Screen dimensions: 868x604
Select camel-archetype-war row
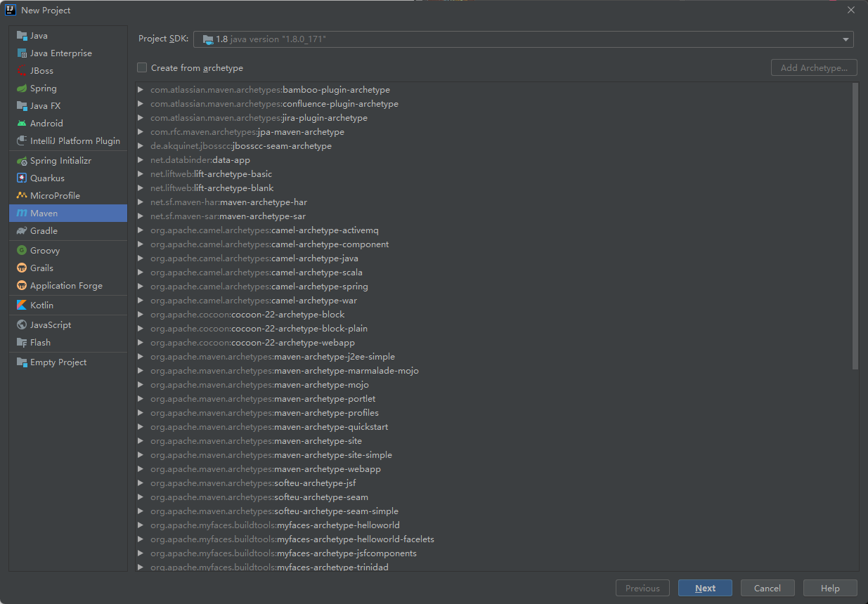point(493,301)
